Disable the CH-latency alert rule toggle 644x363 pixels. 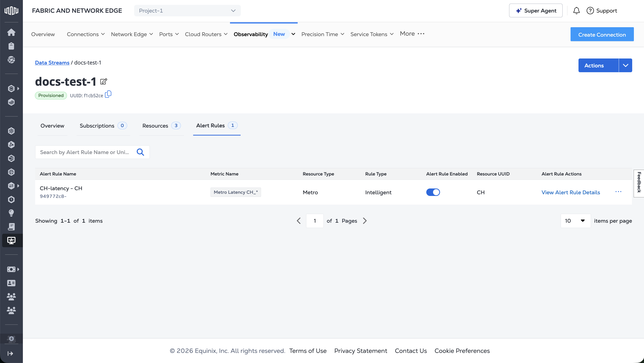pos(433,192)
